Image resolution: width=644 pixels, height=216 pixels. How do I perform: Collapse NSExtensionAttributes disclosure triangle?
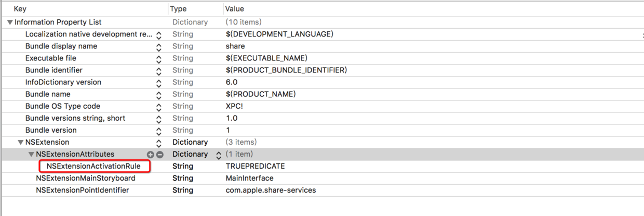(31, 155)
